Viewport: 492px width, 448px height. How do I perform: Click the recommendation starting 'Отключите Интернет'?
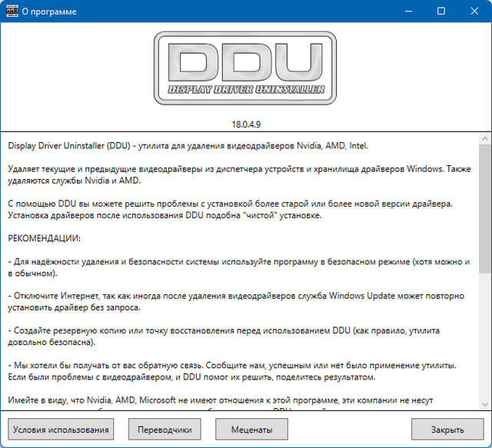tap(236, 301)
